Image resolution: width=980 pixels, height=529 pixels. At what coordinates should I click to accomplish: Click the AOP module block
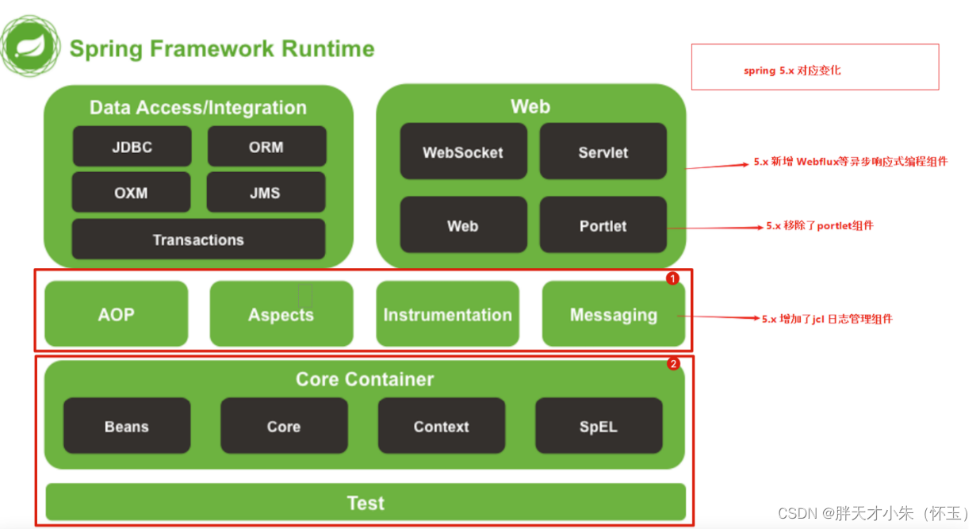(117, 314)
